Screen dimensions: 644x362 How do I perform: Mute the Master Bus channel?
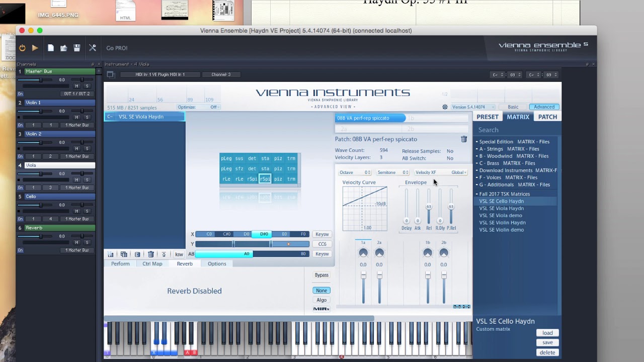[76, 86]
